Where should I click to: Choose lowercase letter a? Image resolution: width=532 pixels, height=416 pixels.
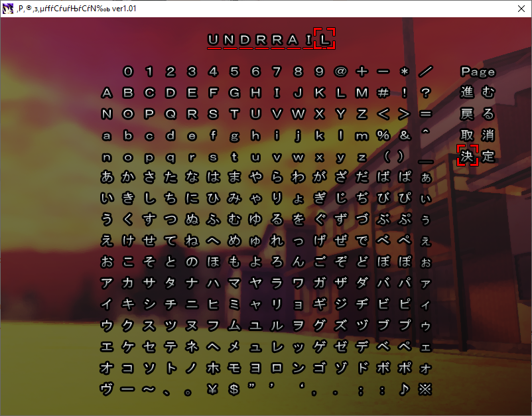tap(107, 136)
